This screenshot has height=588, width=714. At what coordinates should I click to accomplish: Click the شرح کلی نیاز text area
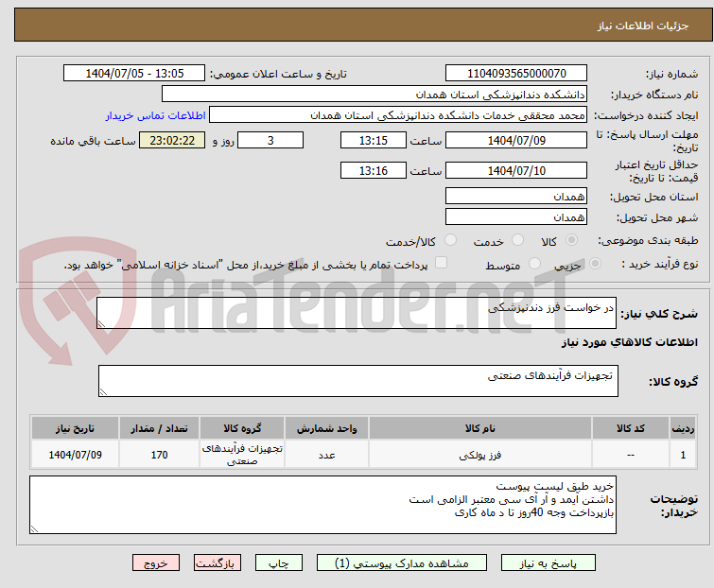[x=357, y=313]
